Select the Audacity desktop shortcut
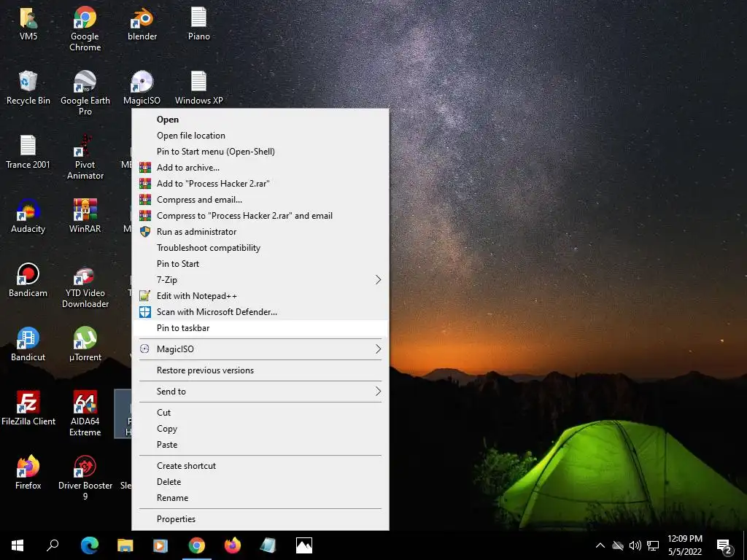Screen dimensions: 747x560 28,216
